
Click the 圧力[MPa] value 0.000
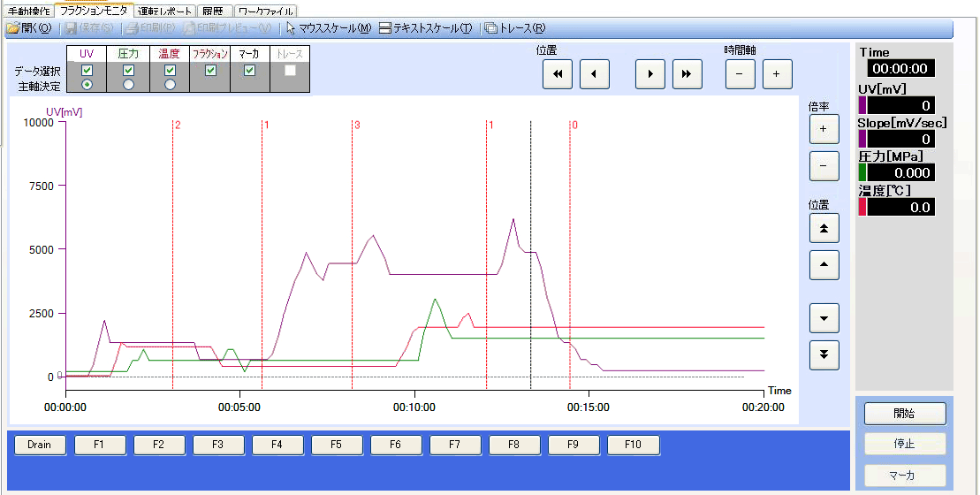[x=900, y=172]
